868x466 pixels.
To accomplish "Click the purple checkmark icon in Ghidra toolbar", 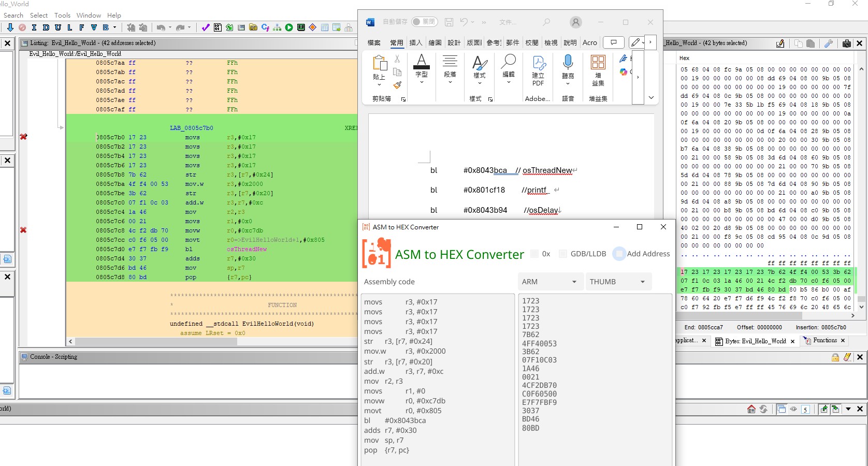I will pyautogui.click(x=206, y=27).
